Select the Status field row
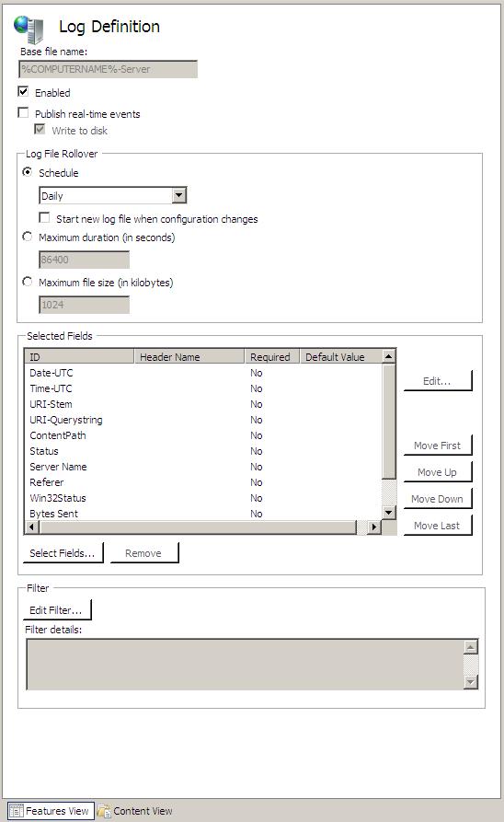This screenshot has width=504, height=822. 203,451
